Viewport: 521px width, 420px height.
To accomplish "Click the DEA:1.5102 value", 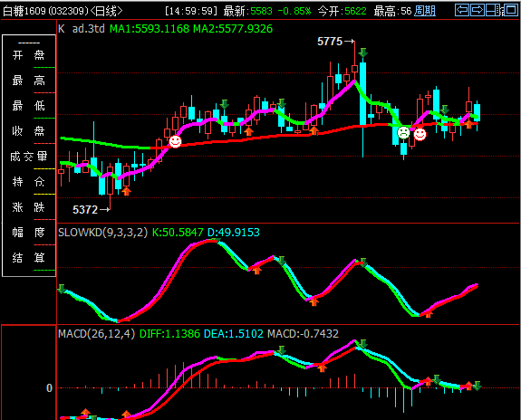I will [234, 333].
